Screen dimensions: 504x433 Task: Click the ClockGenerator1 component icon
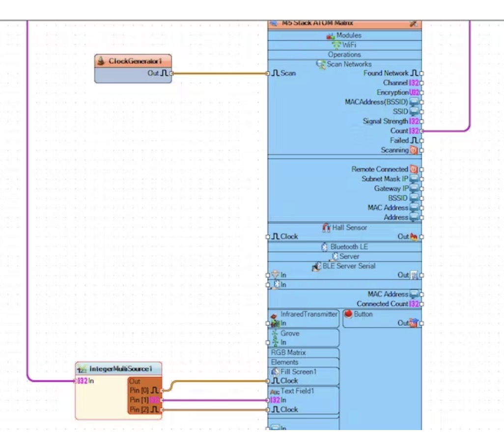pos(101,61)
